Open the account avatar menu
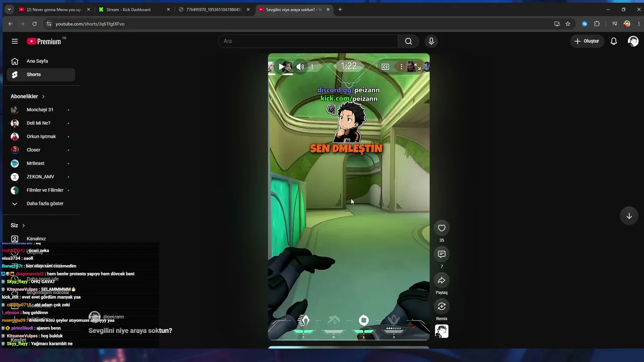644x362 pixels. [633, 41]
